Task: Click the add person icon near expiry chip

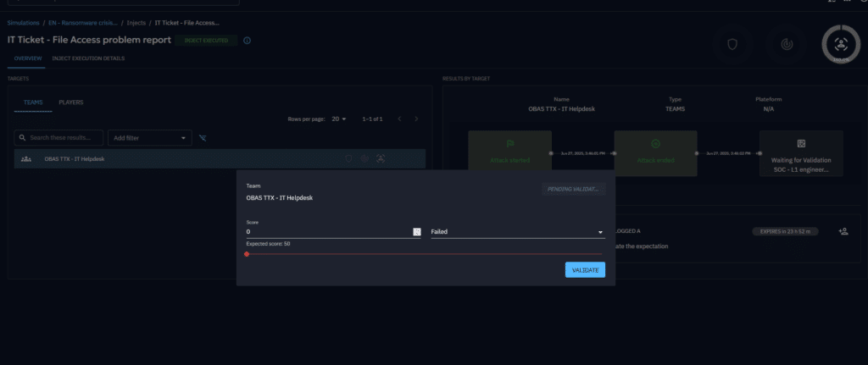Action: (x=843, y=230)
